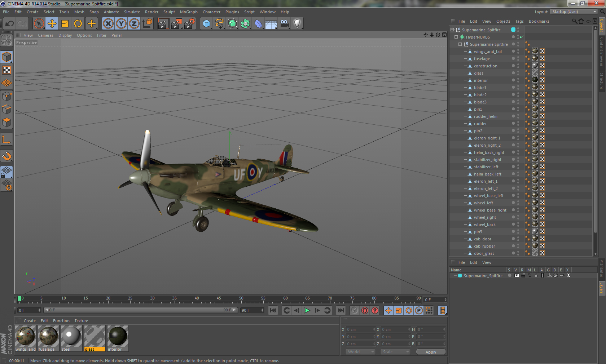This screenshot has width=606, height=364.
Task: Toggle X axis lock
Action: coord(108,24)
